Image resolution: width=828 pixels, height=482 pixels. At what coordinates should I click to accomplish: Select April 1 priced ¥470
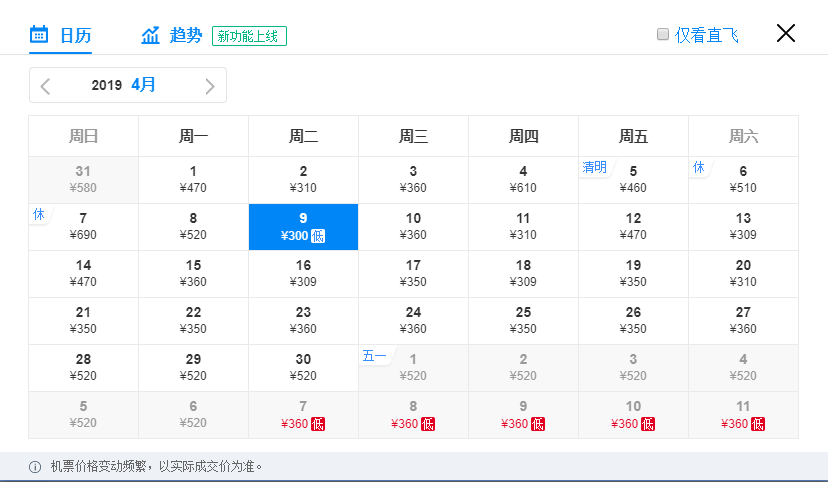(193, 180)
